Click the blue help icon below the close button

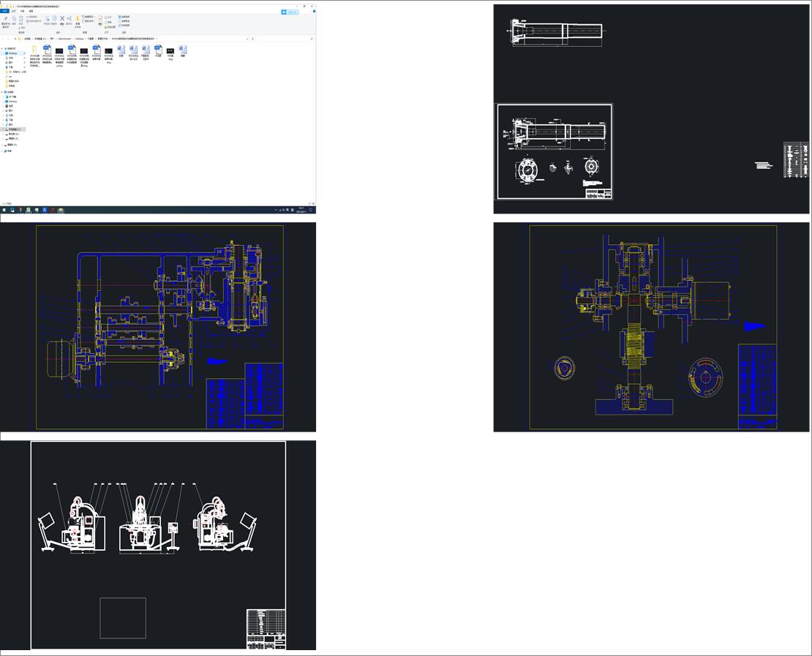[x=314, y=12]
